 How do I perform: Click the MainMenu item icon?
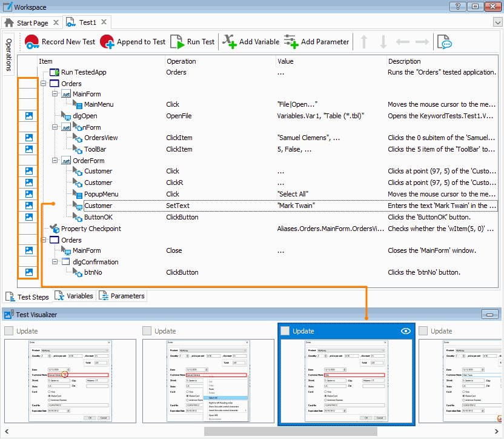tap(78, 104)
